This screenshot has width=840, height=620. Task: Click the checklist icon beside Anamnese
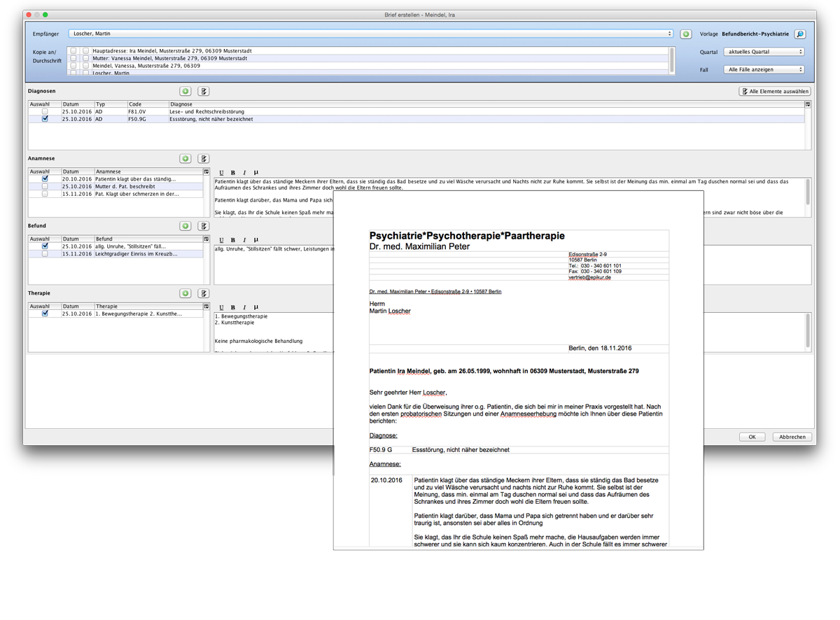(x=204, y=159)
